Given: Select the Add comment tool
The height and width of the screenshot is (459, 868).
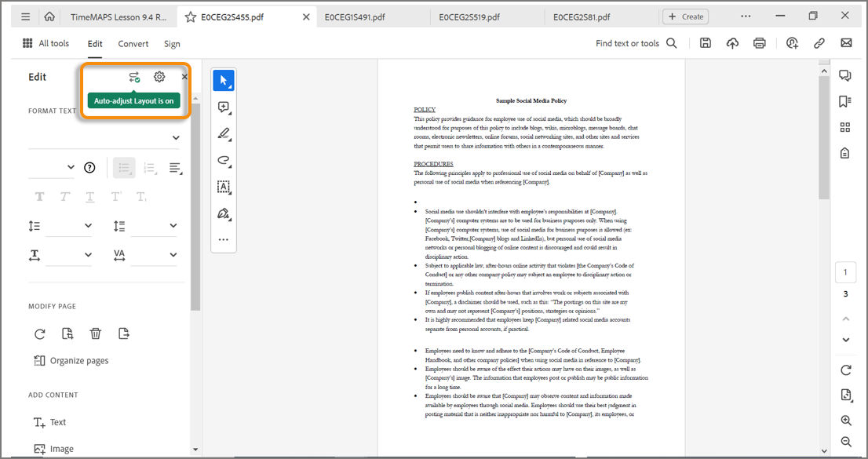Looking at the screenshot, I should pyautogui.click(x=224, y=107).
